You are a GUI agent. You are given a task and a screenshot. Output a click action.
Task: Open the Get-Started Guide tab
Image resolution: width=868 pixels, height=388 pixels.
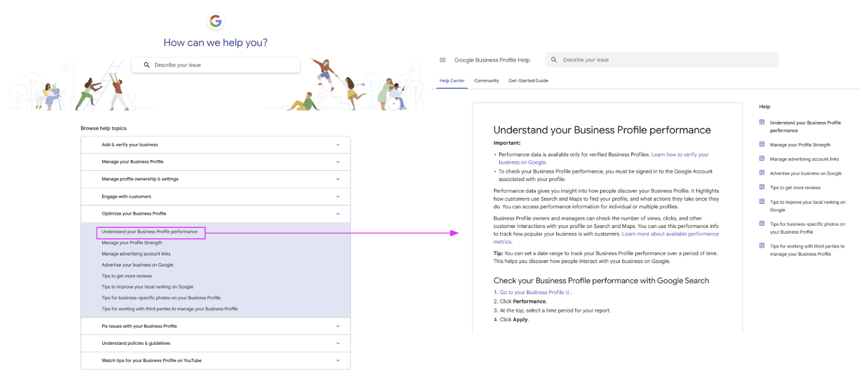pyautogui.click(x=529, y=81)
